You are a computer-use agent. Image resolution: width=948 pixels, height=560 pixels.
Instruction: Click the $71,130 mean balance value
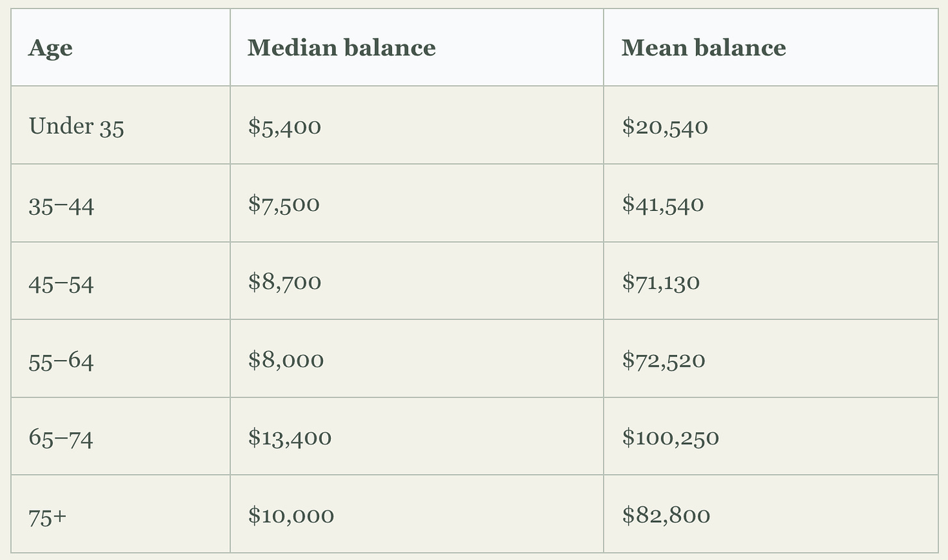pyautogui.click(x=661, y=282)
